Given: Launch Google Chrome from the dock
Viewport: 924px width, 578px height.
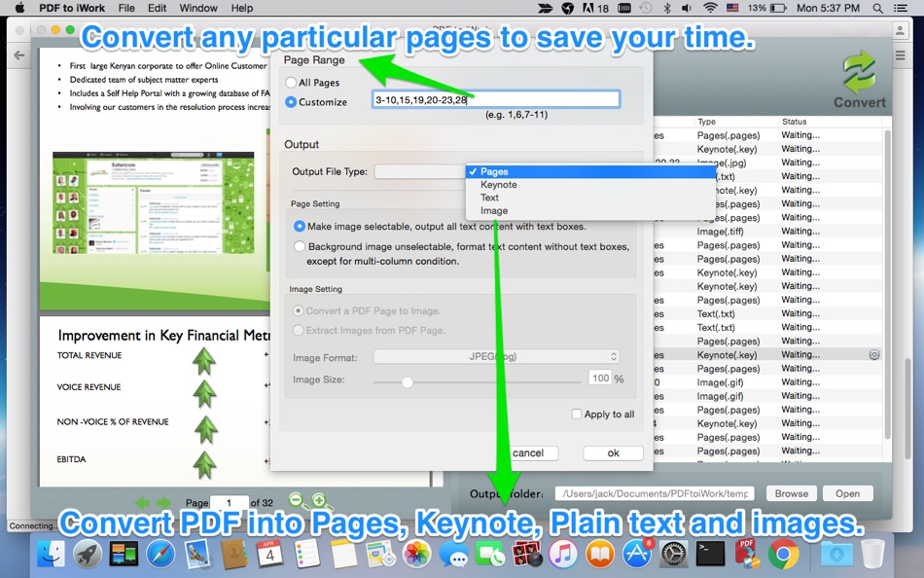Looking at the screenshot, I should pos(783,555).
